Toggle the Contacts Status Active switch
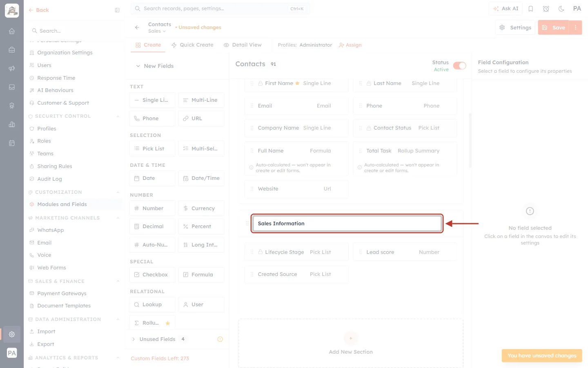Viewport: 588px width, 368px height. (x=459, y=66)
